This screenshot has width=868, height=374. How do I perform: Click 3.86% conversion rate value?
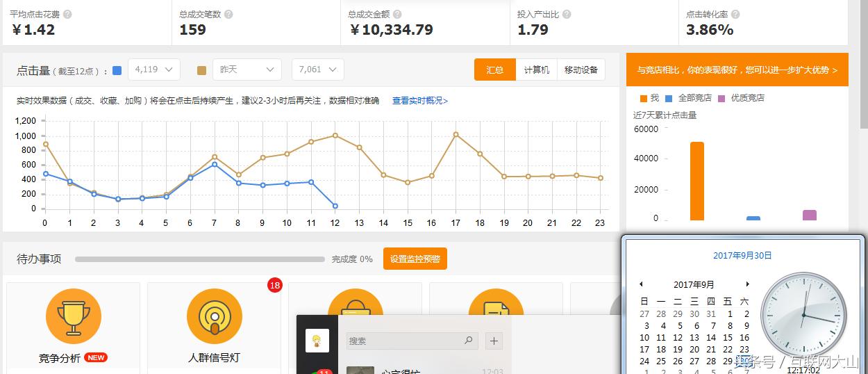(710, 30)
